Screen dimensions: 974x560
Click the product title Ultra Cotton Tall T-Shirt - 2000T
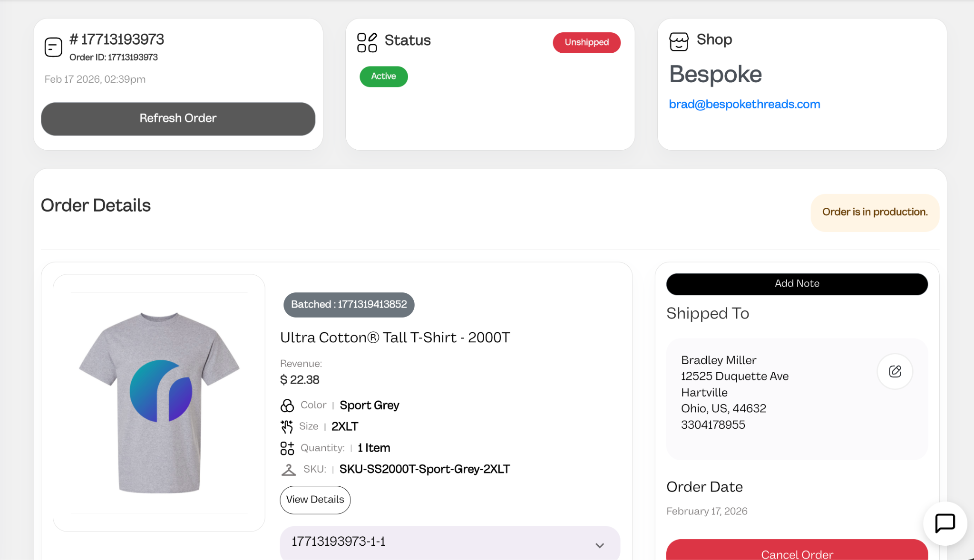coord(395,338)
